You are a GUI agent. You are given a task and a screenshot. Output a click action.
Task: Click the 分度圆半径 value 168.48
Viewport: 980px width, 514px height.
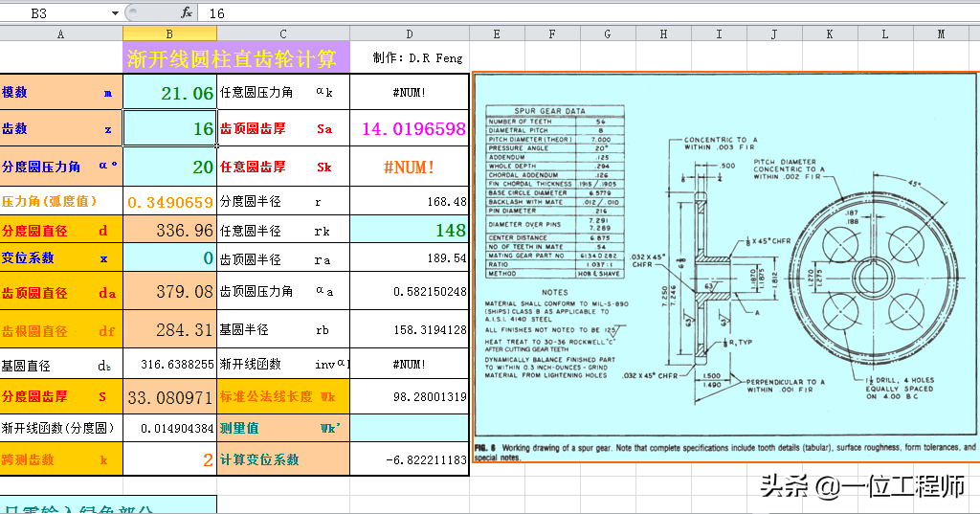point(410,201)
